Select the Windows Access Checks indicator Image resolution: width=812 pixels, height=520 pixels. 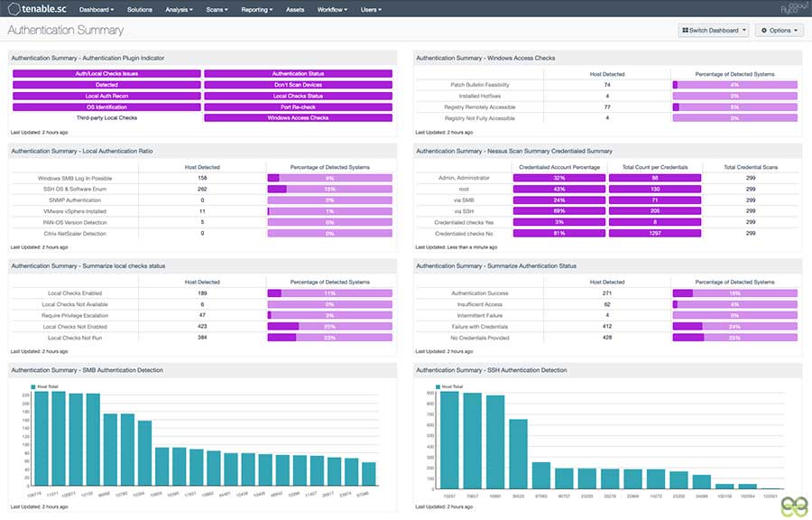click(298, 117)
